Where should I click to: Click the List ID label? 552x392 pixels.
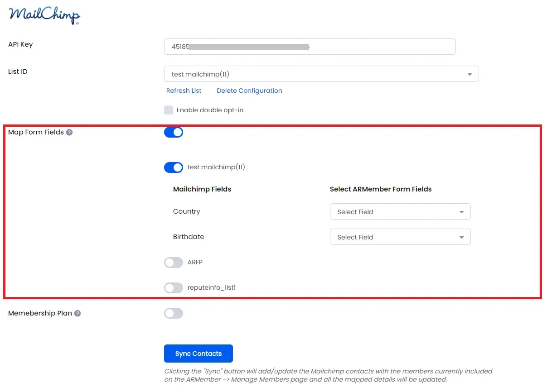click(18, 72)
